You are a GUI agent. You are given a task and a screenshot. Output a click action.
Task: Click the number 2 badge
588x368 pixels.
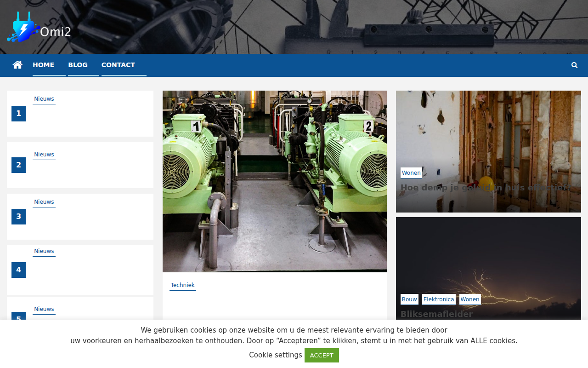click(18, 165)
